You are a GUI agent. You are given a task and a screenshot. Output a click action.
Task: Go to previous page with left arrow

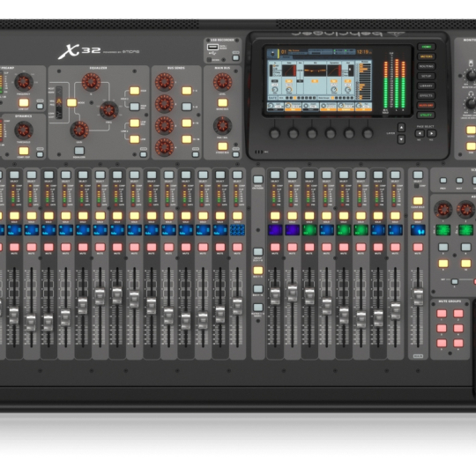pos(420,133)
